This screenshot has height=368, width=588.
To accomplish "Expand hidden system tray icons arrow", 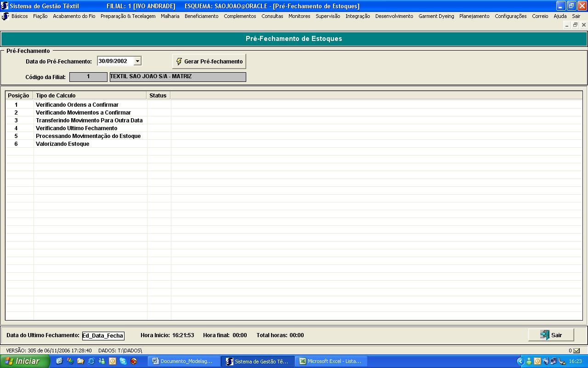I will coord(520,361).
